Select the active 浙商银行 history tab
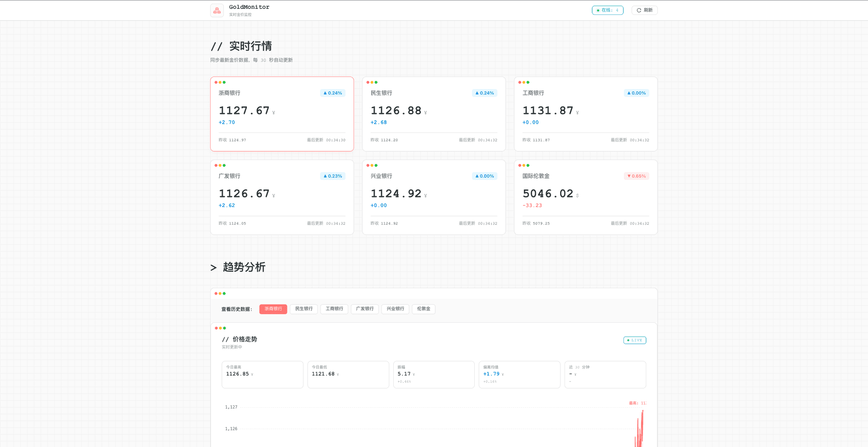This screenshot has height=447, width=868. [x=273, y=309]
